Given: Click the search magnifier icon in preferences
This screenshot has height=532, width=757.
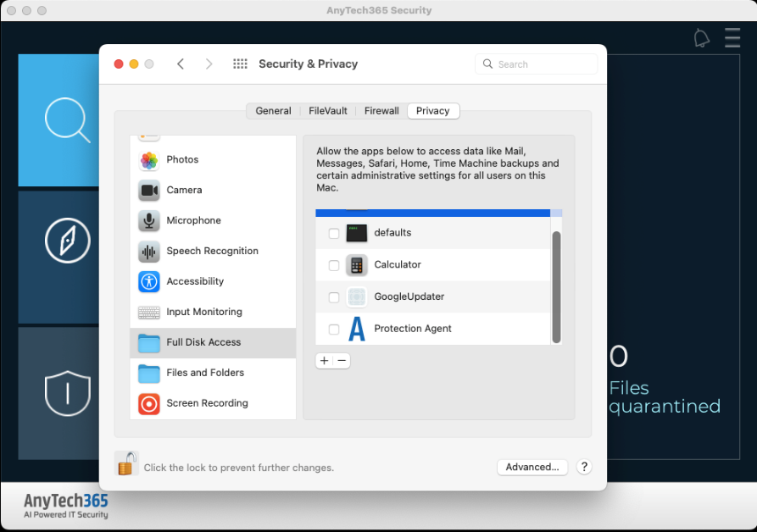Looking at the screenshot, I should (x=487, y=64).
